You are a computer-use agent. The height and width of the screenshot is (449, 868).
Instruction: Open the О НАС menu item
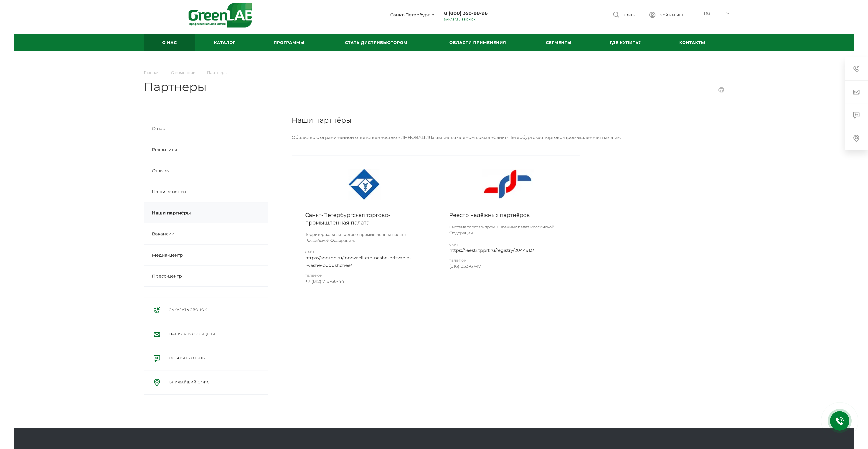[170, 43]
